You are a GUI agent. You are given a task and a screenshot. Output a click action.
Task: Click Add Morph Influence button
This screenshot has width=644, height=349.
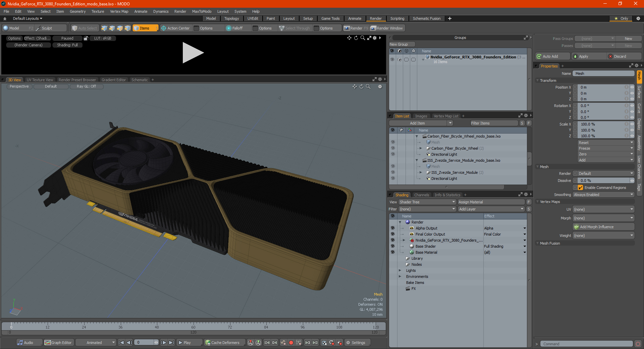pos(604,227)
